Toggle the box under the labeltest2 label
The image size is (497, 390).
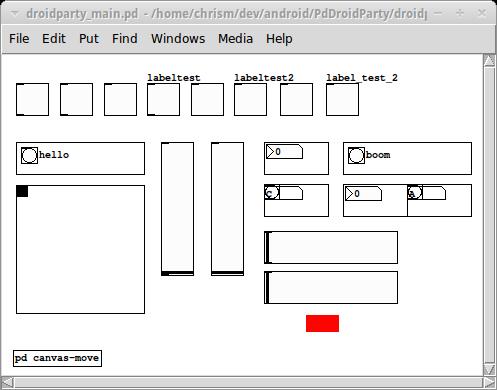coord(250,100)
